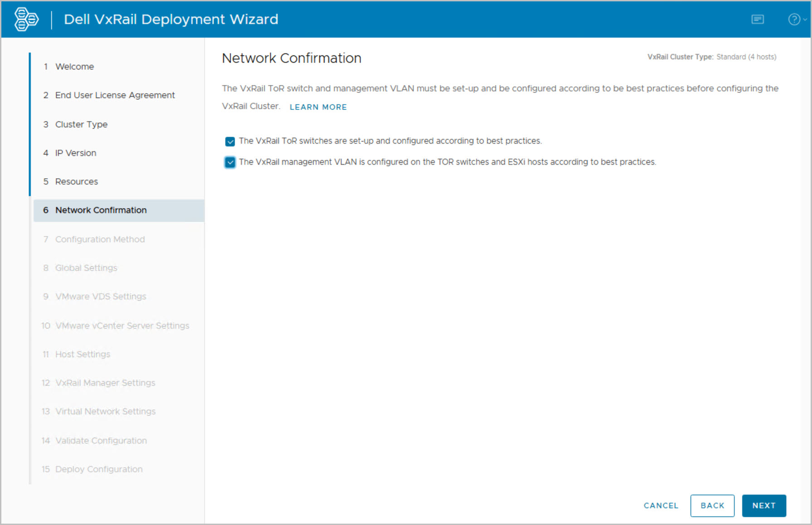Screen dimensions: 812x525
Task: Select the Global Settings step
Action: tap(86, 268)
